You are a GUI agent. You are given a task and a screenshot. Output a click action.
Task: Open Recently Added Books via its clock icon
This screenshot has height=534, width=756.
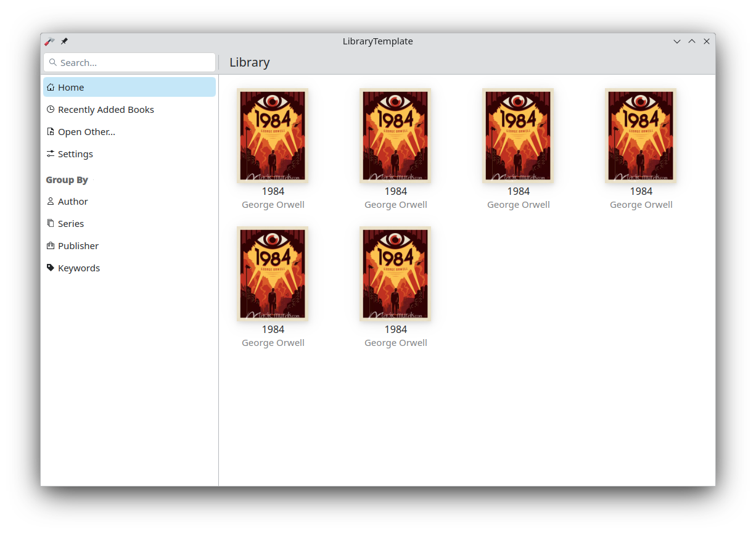tap(51, 110)
